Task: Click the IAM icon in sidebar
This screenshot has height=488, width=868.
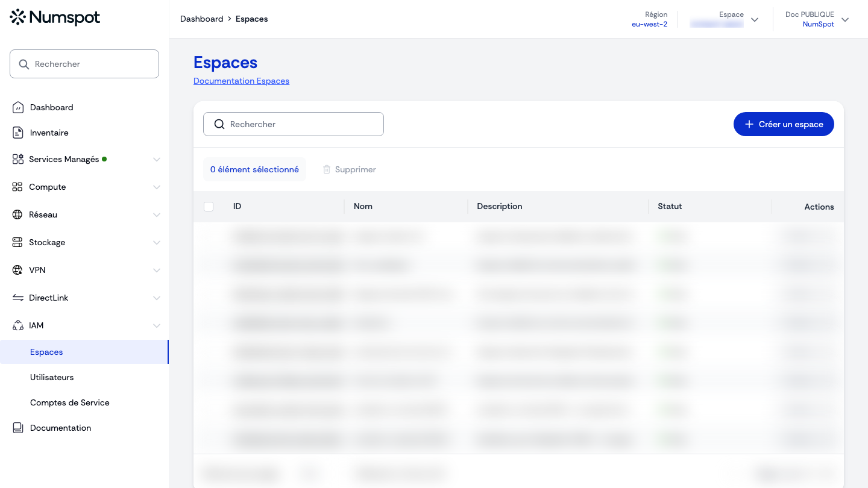Action: pyautogui.click(x=17, y=325)
